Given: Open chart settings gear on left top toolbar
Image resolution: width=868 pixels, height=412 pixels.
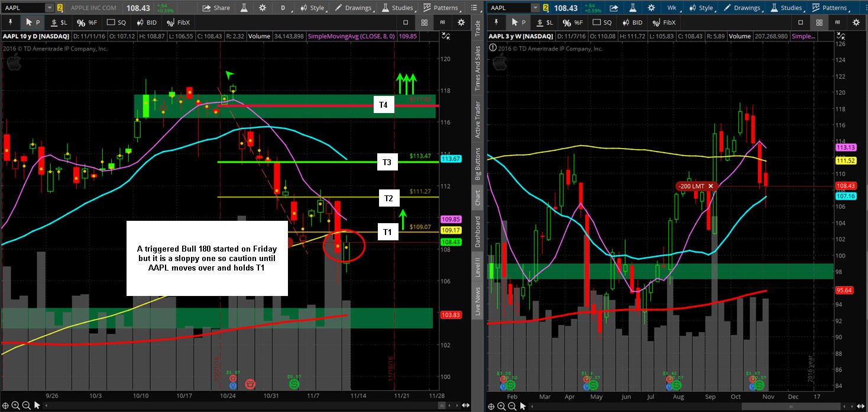Looking at the screenshot, I should [x=262, y=8].
